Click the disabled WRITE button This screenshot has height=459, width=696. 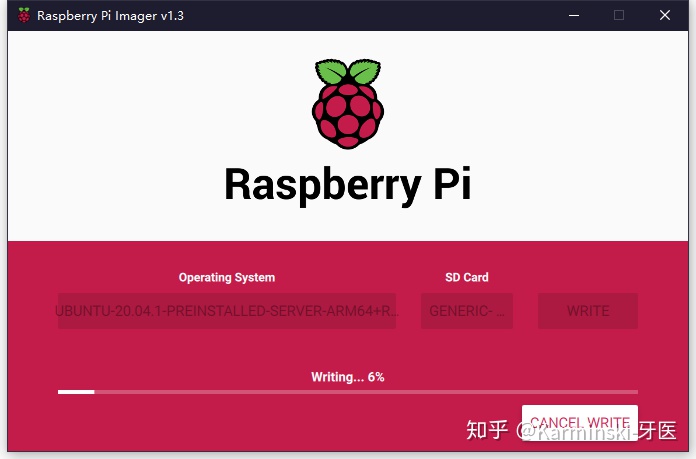coord(588,311)
